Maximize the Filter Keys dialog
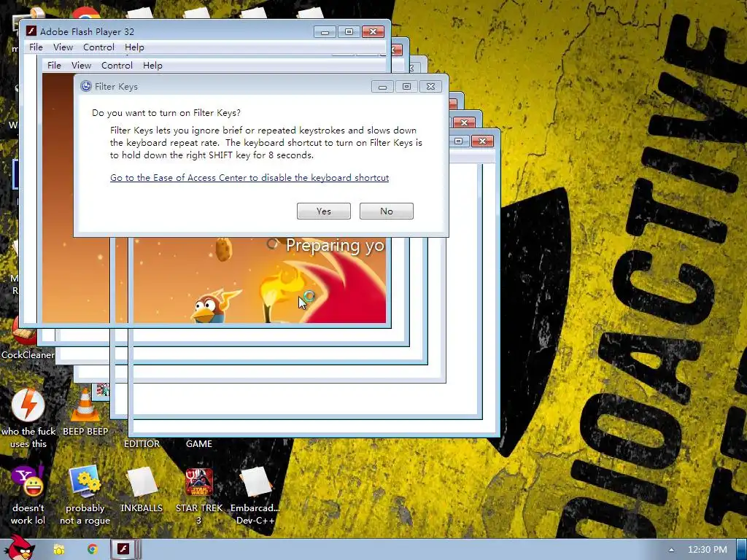 pyautogui.click(x=406, y=86)
